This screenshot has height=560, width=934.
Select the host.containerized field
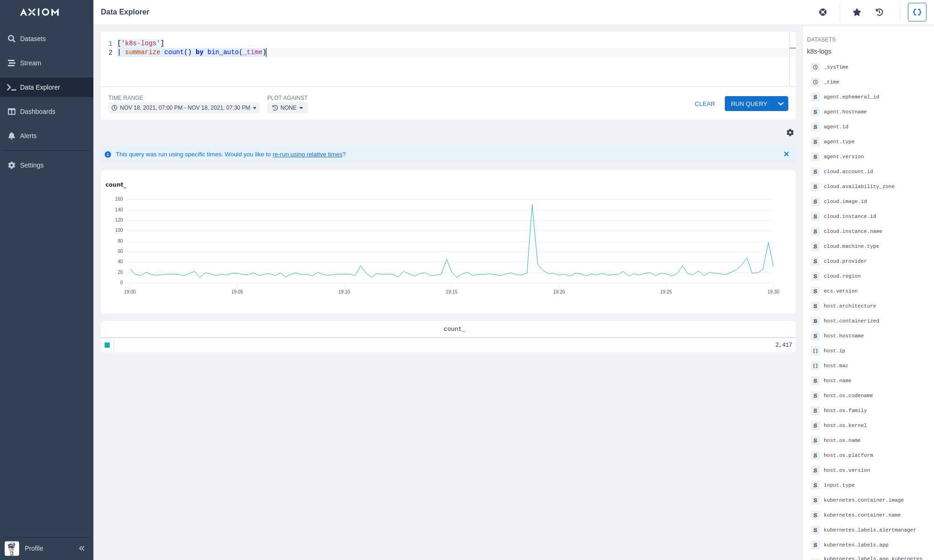(x=851, y=321)
